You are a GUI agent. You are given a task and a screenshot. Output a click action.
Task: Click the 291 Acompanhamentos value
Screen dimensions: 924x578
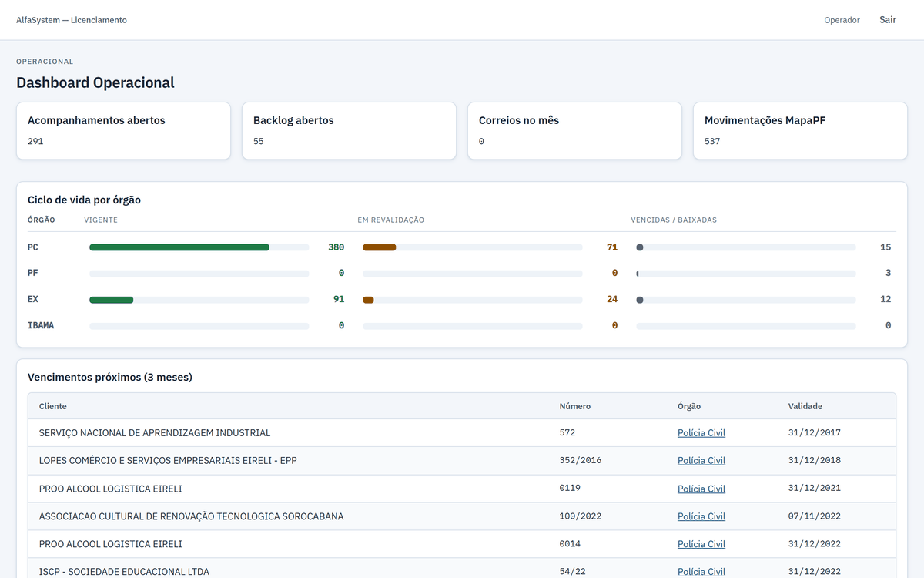(35, 142)
